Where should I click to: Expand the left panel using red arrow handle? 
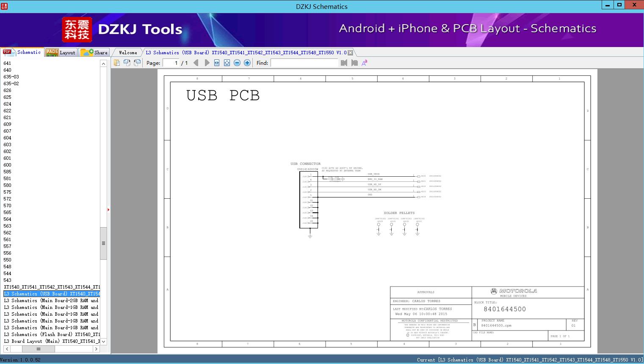click(109, 209)
